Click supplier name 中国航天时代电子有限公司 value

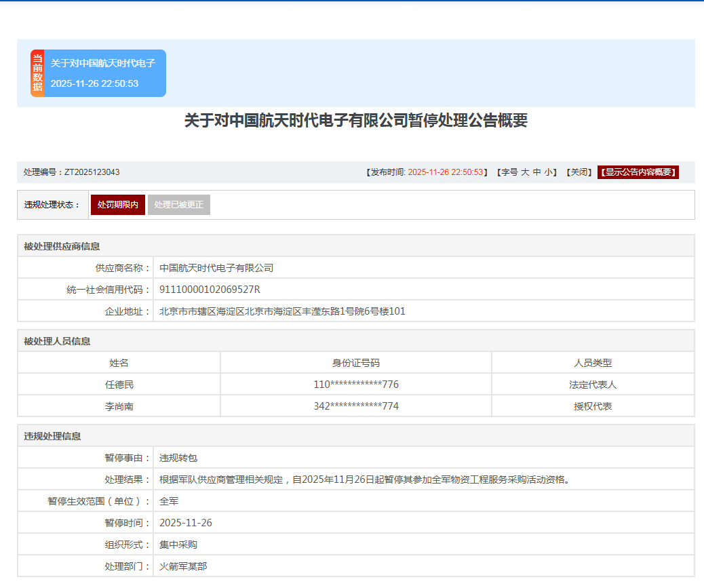click(x=216, y=268)
